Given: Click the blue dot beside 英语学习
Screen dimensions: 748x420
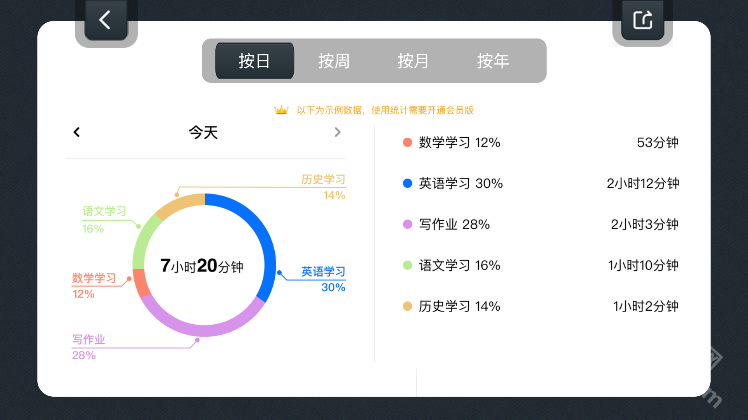Looking at the screenshot, I should point(407,183).
